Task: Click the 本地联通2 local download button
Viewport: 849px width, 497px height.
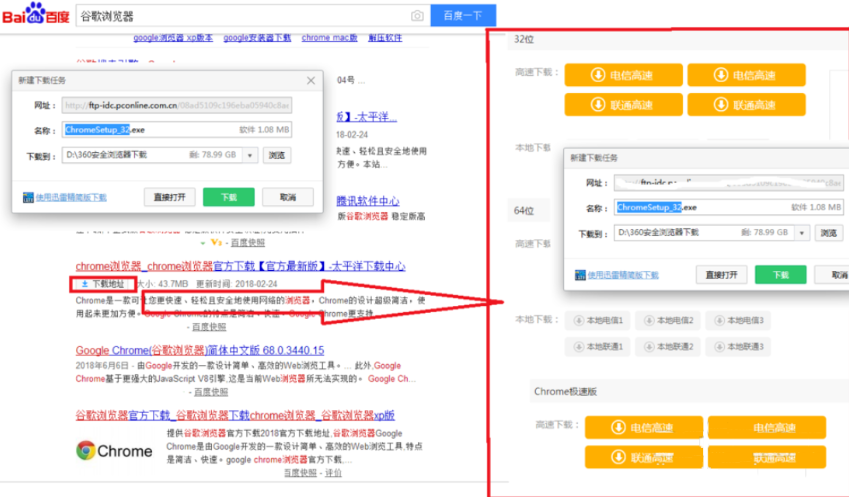Action: coord(669,347)
